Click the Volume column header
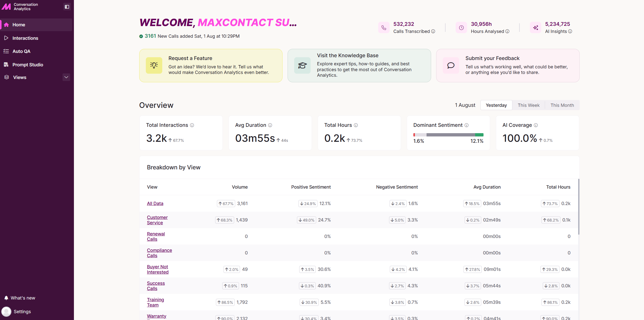 pyautogui.click(x=240, y=187)
